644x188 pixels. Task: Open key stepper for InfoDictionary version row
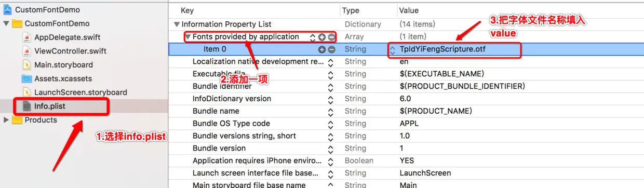(330, 99)
